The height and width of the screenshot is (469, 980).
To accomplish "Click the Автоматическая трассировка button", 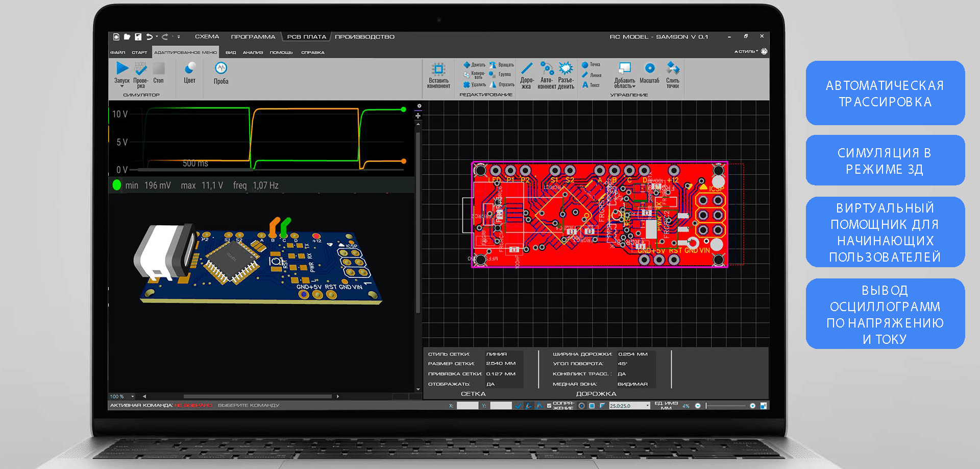I will (x=885, y=93).
